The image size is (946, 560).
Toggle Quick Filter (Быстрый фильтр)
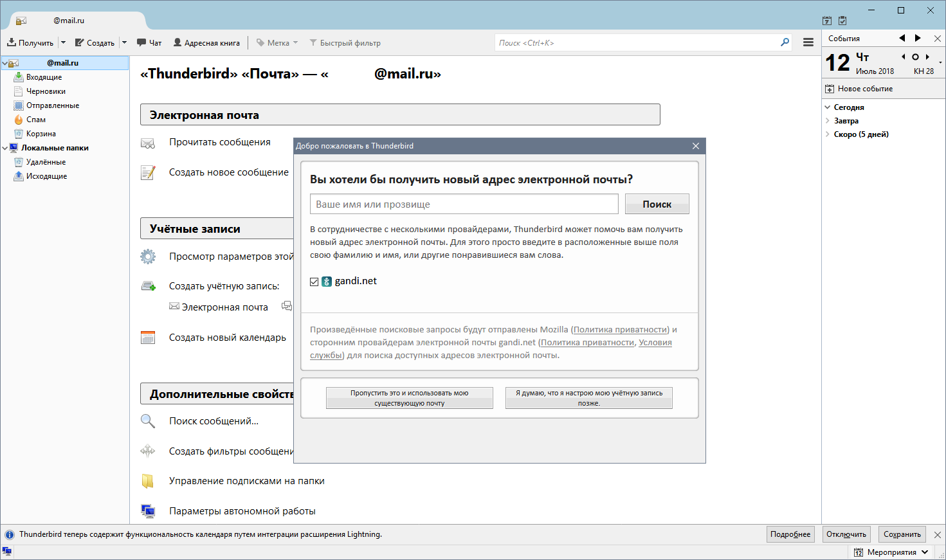click(x=345, y=43)
